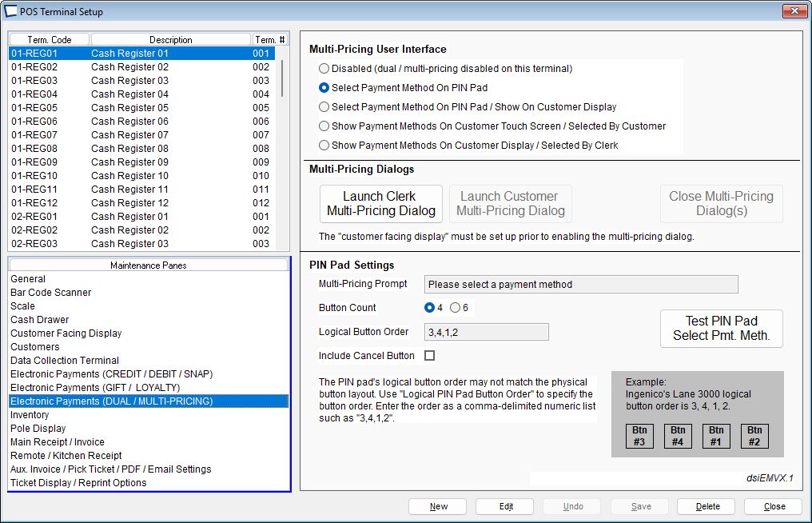The height and width of the screenshot is (523, 812).
Task: Click the Save button
Action: (640, 506)
